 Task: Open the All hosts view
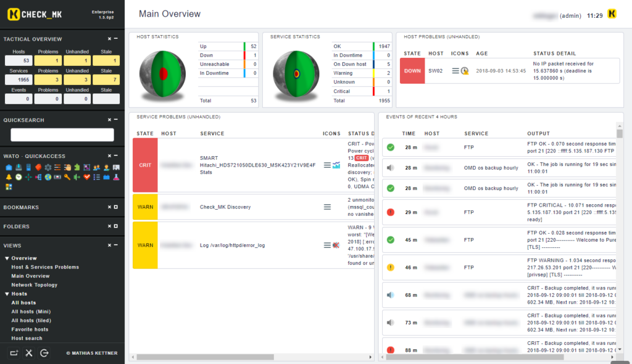coord(23,303)
